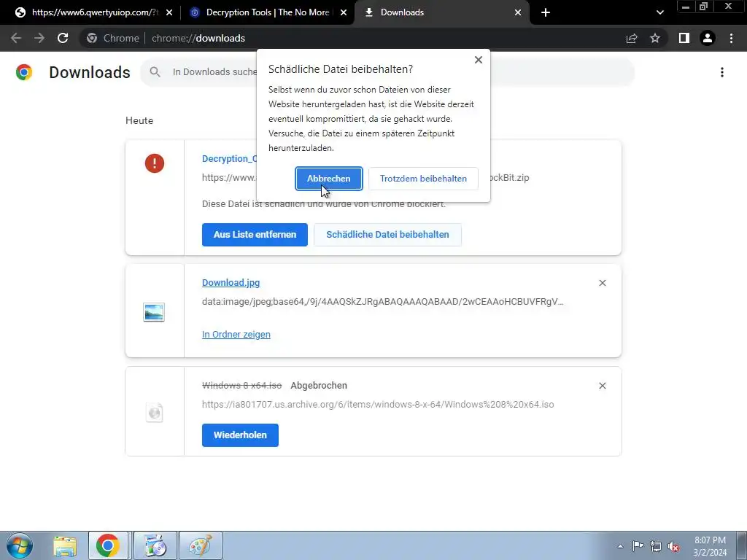Reload the current page

[x=63, y=38]
